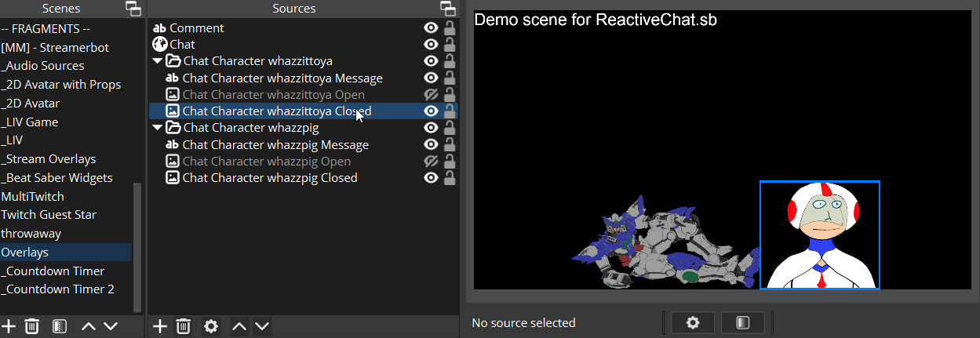Image resolution: width=980 pixels, height=338 pixels.
Task: Click the whazzpig Open image icon
Action: 173,162
